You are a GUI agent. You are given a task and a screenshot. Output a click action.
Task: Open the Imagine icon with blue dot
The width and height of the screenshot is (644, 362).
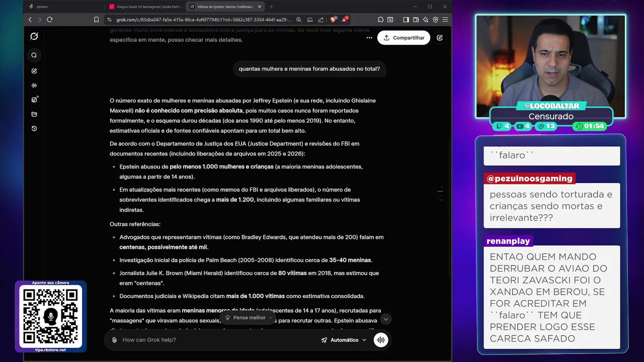tap(34, 100)
